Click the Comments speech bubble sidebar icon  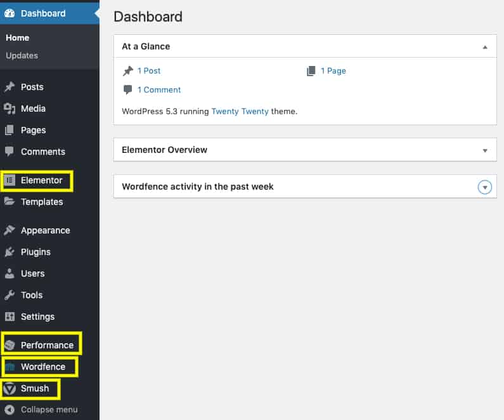[10, 151]
